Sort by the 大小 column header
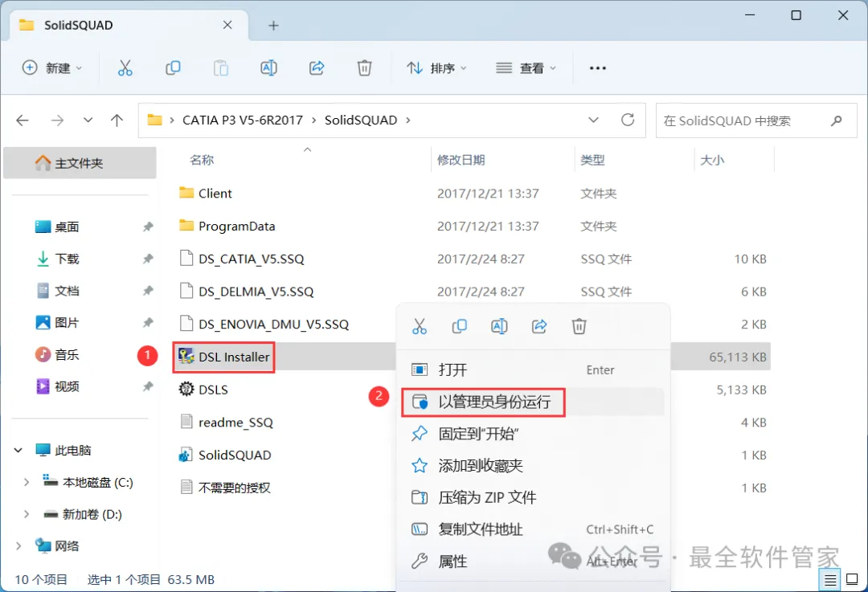Screen dimensions: 868x592 coord(712,160)
